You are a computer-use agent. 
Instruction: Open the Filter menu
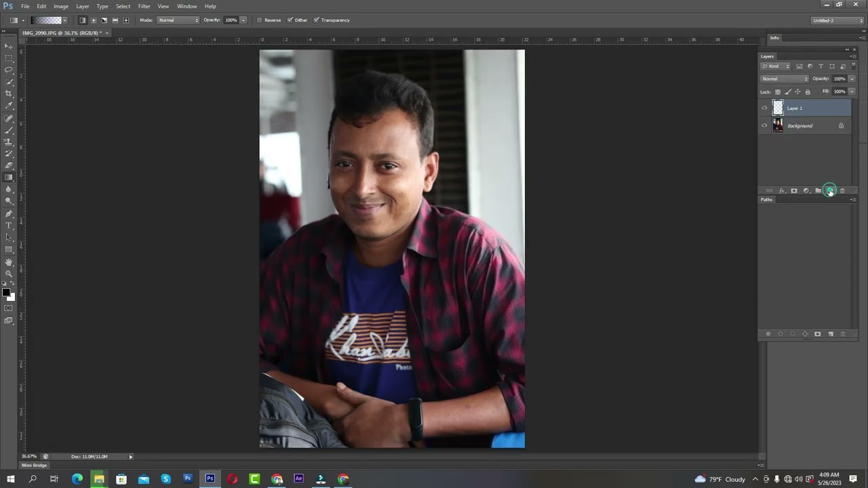(x=144, y=6)
